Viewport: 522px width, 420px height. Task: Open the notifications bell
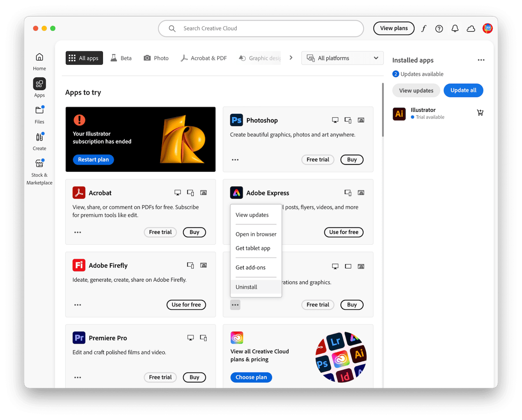click(455, 28)
